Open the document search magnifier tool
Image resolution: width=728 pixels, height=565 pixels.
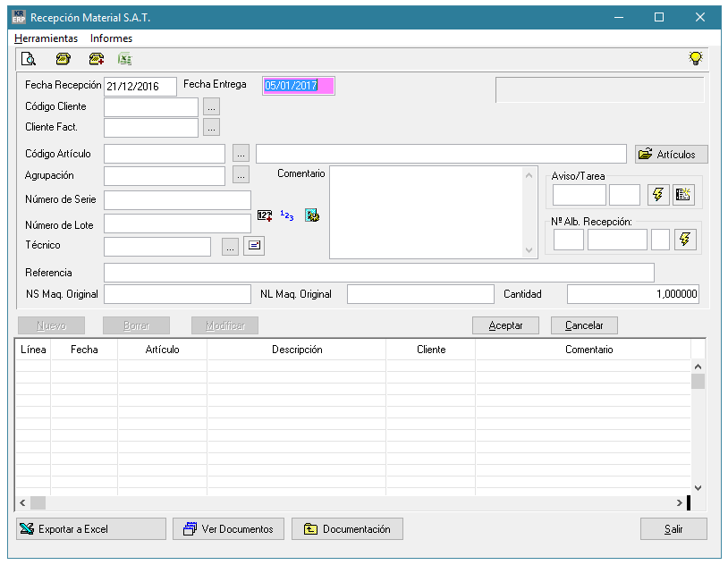pyautogui.click(x=29, y=59)
